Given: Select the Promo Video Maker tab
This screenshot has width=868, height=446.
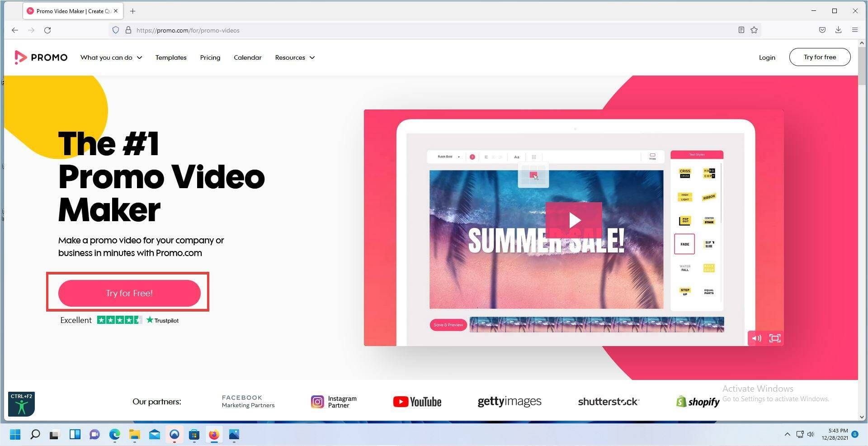Looking at the screenshot, I should (73, 11).
